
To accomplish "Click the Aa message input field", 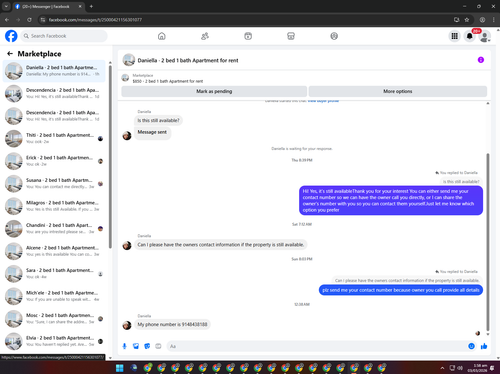I will click(317, 346).
